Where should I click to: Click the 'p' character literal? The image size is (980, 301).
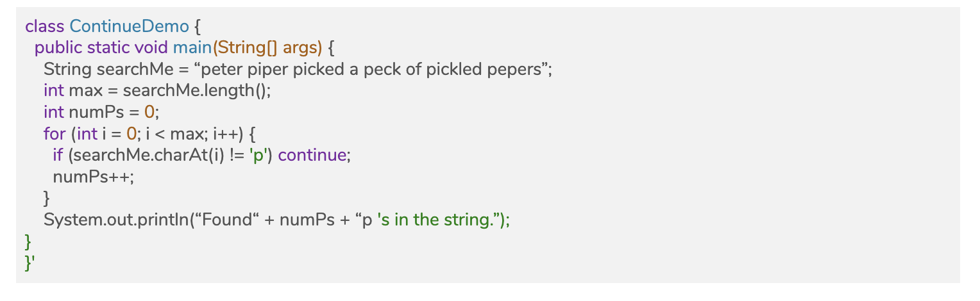pyautogui.click(x=256, y=155)
